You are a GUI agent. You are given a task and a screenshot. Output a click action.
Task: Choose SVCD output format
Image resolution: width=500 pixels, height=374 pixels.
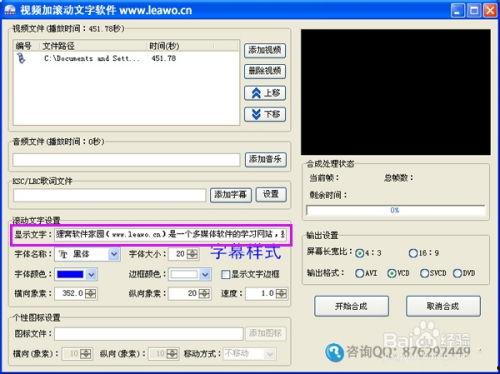coord(424,273)
